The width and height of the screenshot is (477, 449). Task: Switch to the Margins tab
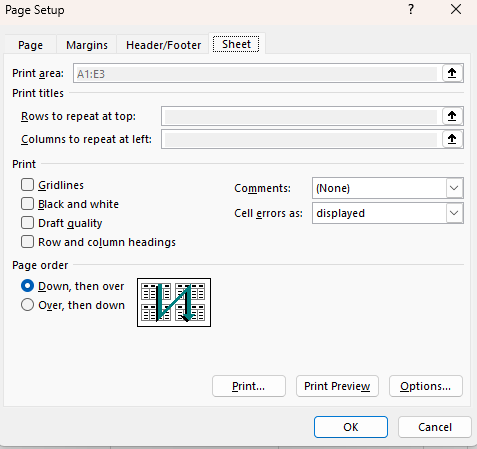point(87,45)
